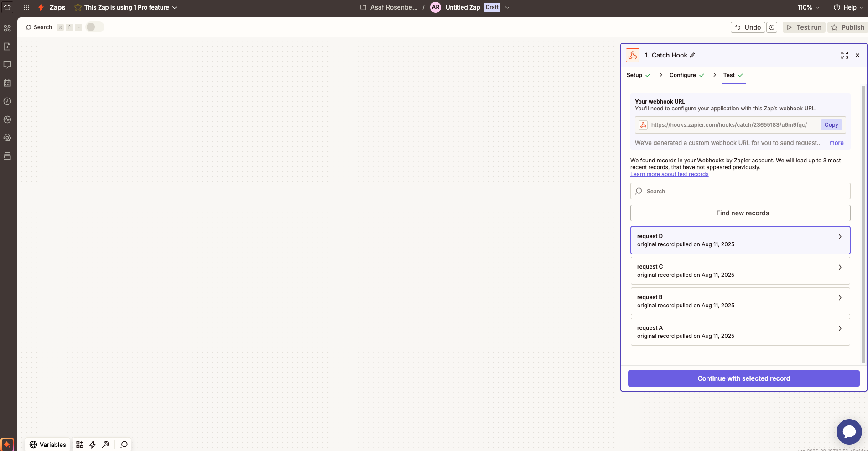Click the add-step grid-plus icon in bottom toolbar

coord(80,445)
